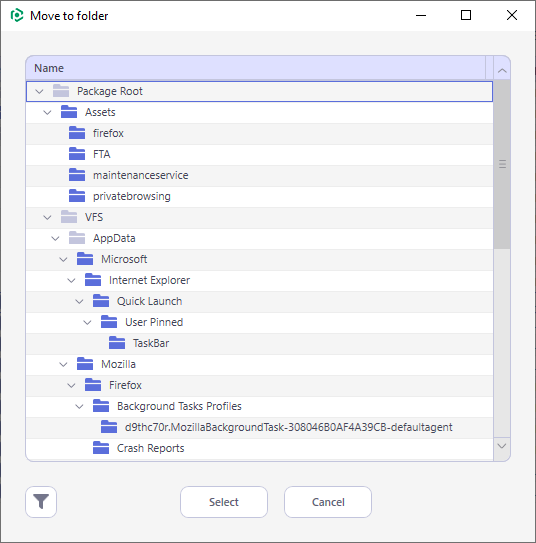Collapse the Microsoft folder chevron
Viewport: 536px width, 543px height.
click(x=63, y=259)
